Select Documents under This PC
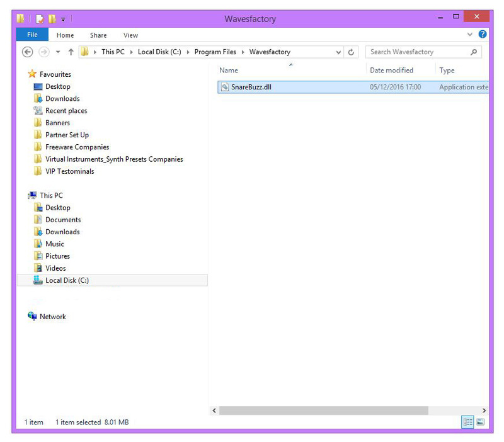 click(63, 220)
